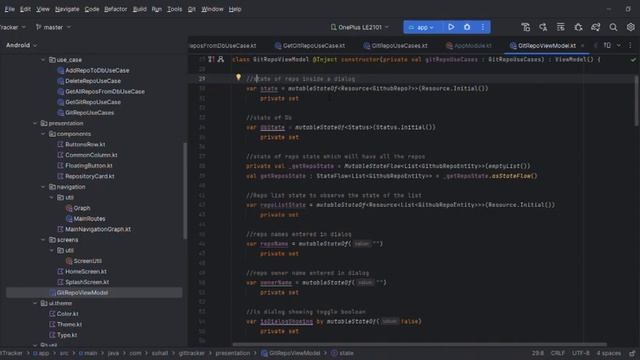Select FloatingButton.kt file
The width and height of the screenshot is (640, 360).
[x=89, y=166]
